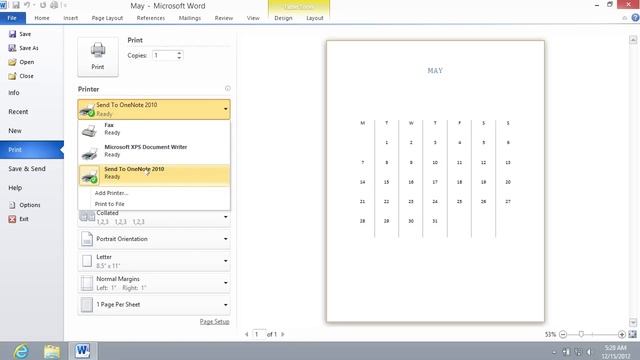The image size is (640, 360).
Task: Go to next preview page arrow
Action: click(x=282, y=334)
